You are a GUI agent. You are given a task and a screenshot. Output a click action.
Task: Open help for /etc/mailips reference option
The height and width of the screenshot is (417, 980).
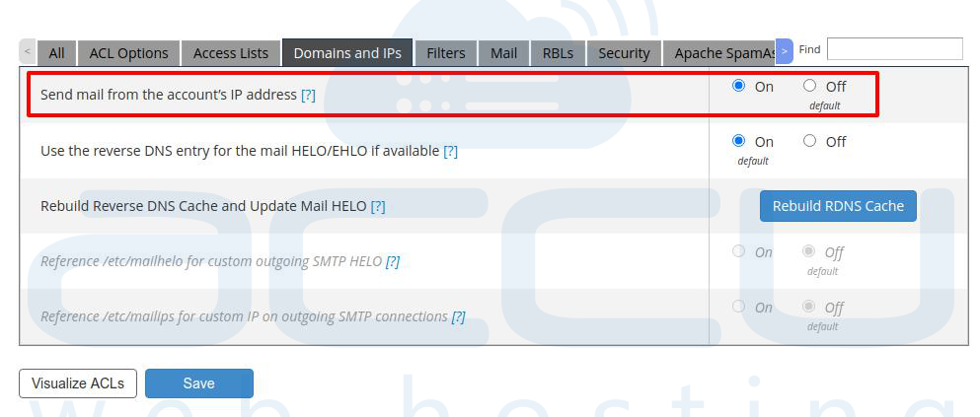458,316
